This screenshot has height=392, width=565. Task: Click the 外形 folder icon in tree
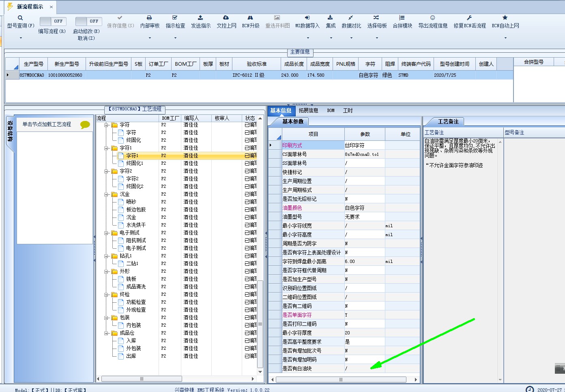(114, 271)
